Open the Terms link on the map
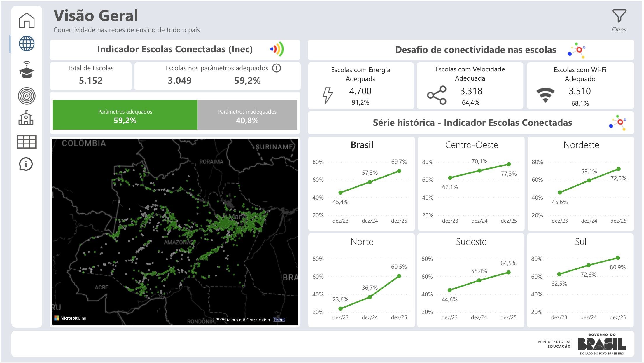 click(x=279, y=320)
